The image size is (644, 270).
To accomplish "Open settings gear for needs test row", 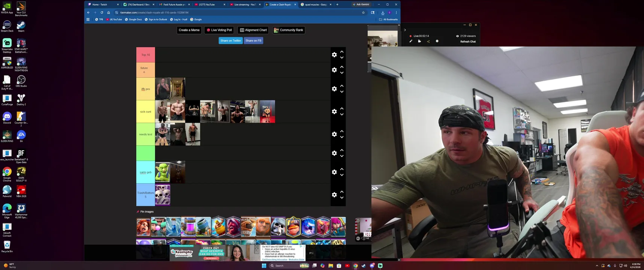I will (x=334, y=134).
